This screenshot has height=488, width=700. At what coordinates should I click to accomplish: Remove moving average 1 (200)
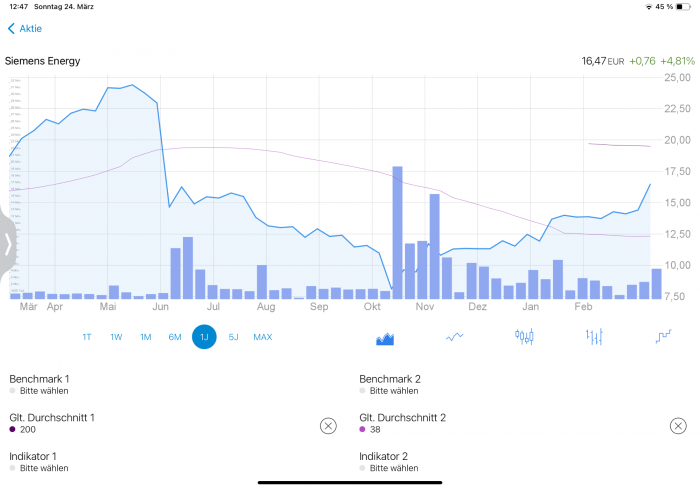(x=328, y=426)
